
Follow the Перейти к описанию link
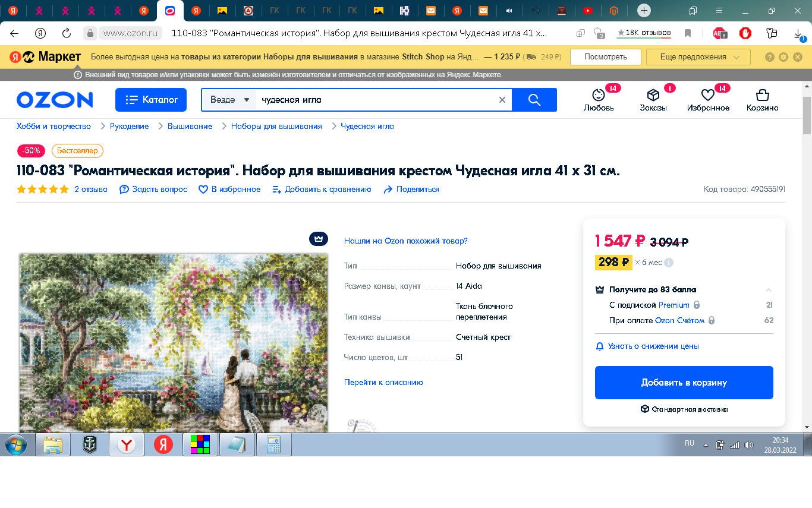[383, 383]
